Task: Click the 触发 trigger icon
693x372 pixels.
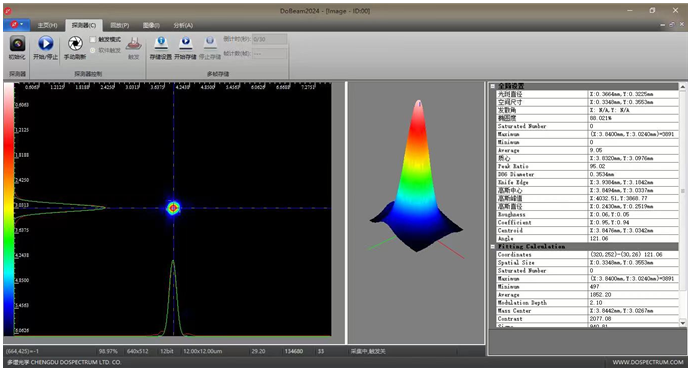Action: pyautogui.click(x=133, y=44)
